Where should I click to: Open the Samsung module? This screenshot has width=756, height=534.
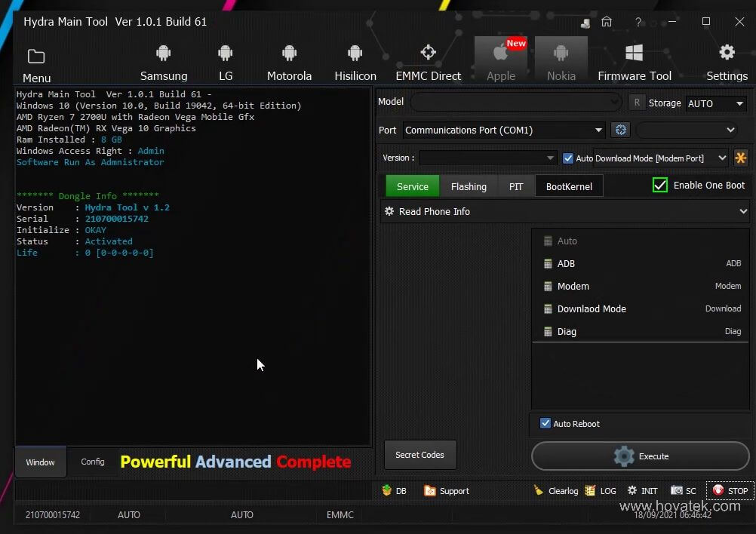(x=163, y=62)
